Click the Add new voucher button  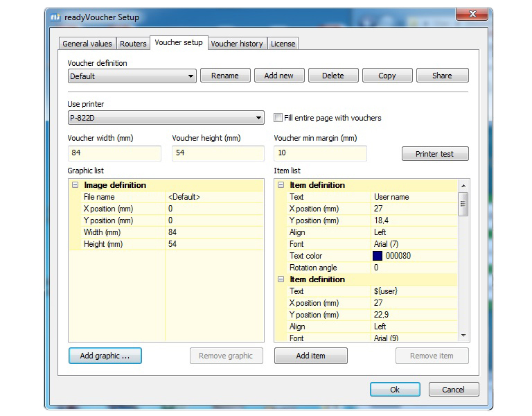click(x=278, y=76)
